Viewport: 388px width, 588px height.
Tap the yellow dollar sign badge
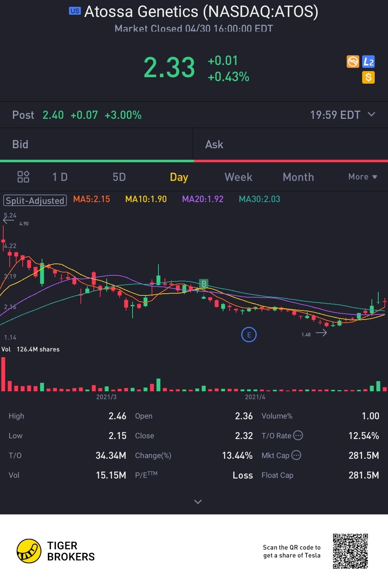coord(368,77)
